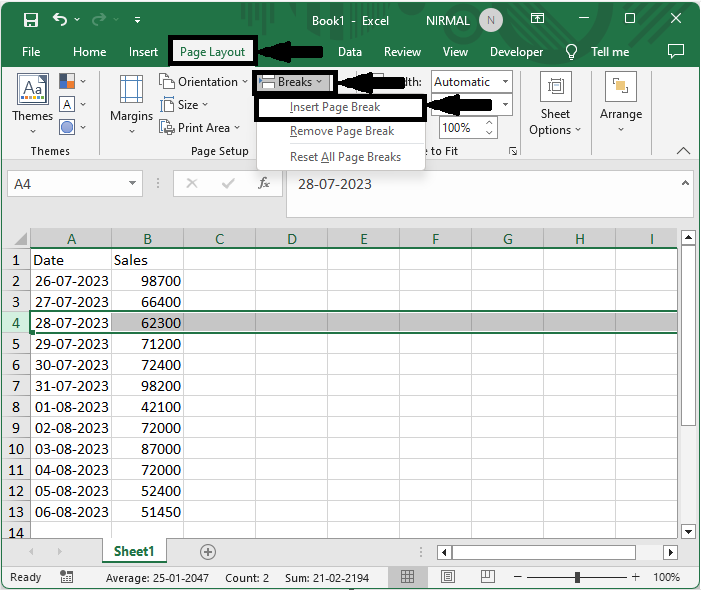The height and width of the screenshot is (590, 701).
Task: Switch to the Data tab
Action: coord(350,52)
